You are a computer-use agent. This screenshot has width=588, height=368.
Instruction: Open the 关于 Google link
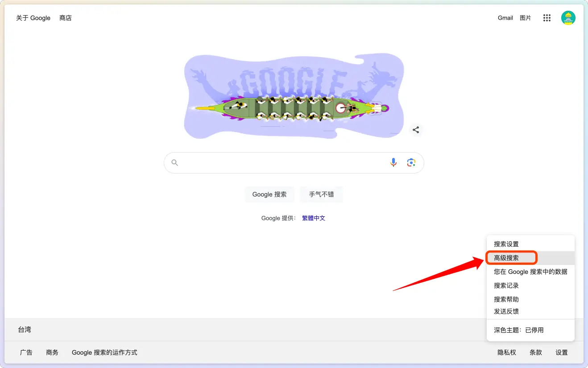coord(33,18)
